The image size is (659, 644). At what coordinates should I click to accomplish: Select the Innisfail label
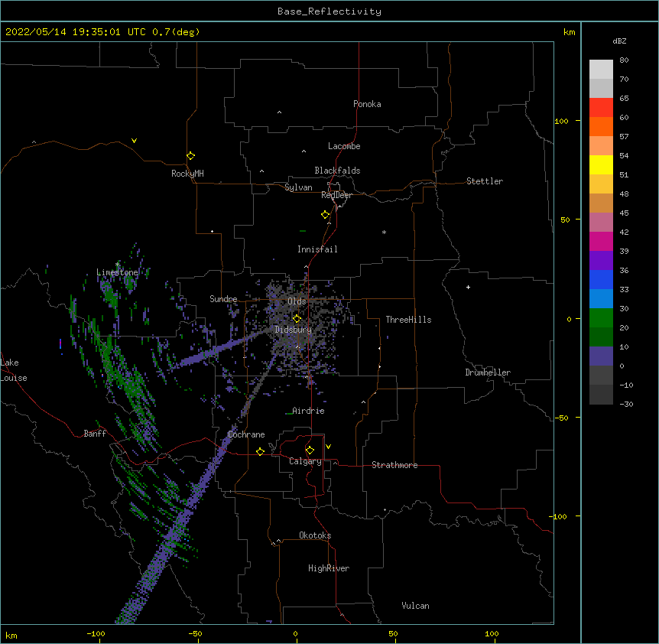point(317,249)
